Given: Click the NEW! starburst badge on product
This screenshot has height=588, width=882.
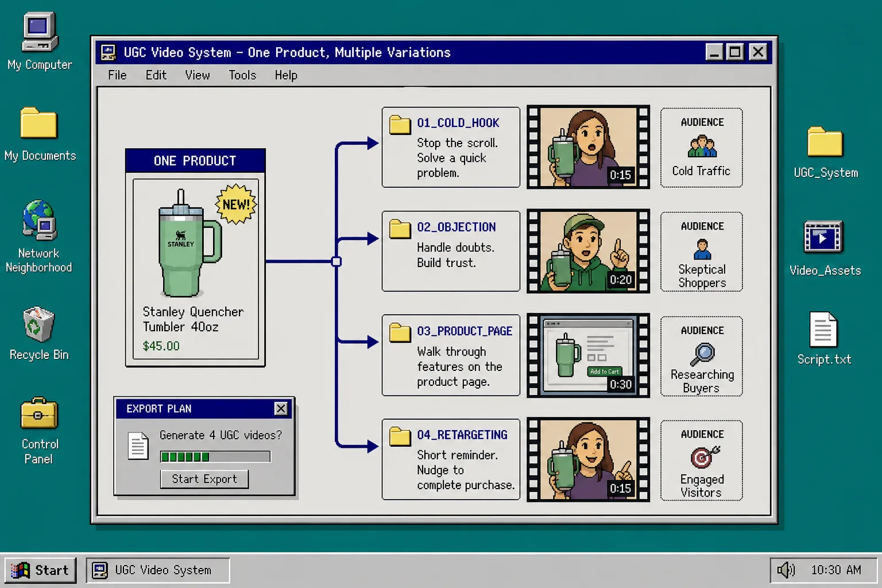Looking at the screenshot, I should click(x=235, y=204).
